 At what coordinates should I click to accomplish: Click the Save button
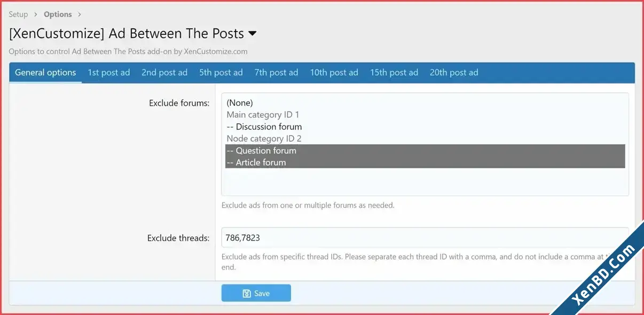tap(256, 293)
